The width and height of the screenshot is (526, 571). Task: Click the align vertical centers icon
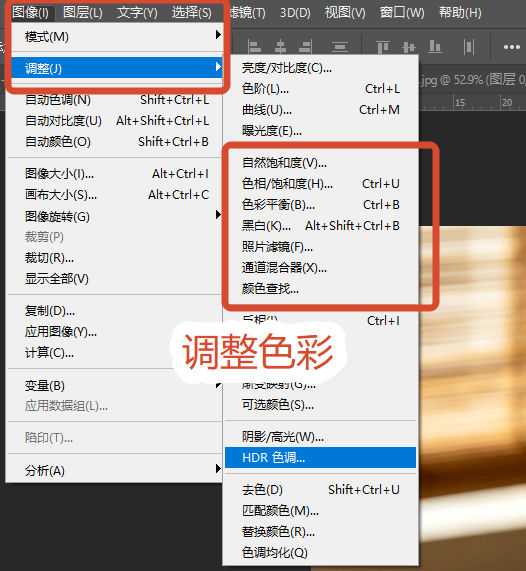pos(409,47)
